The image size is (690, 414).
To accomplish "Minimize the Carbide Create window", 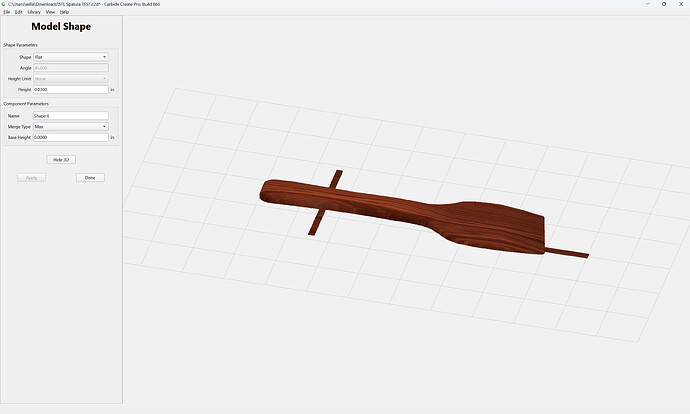I will [x=648, y=4].
